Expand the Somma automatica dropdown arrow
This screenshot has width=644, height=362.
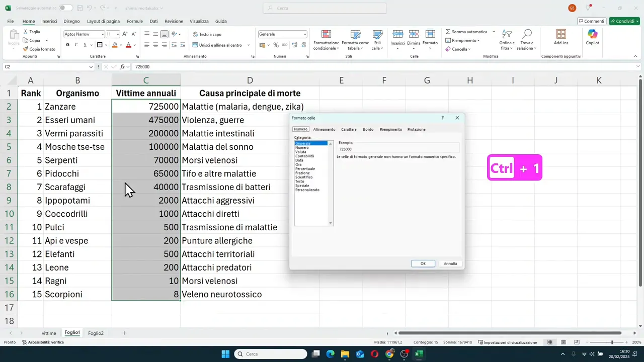point(494,32)
